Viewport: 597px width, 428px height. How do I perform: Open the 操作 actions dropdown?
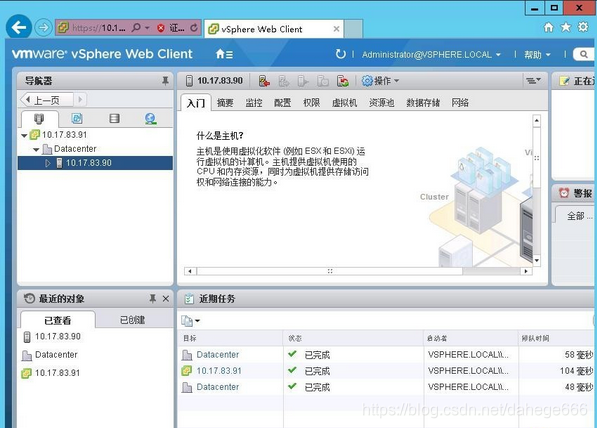[380, 81]
